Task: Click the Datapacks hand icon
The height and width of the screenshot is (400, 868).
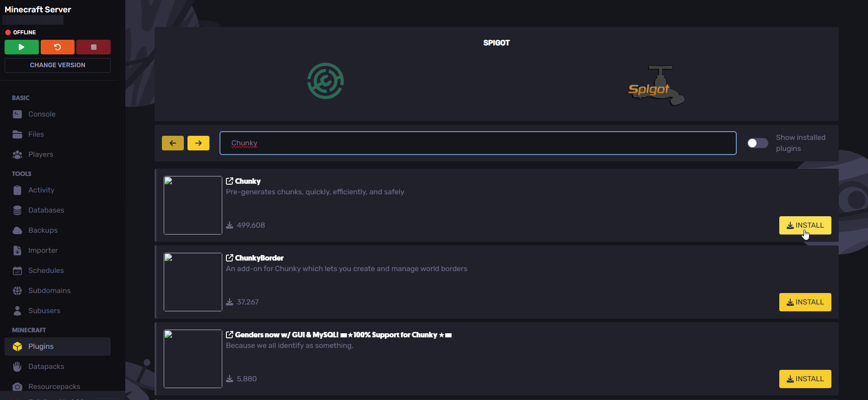Action: click(x=17, y=367)
